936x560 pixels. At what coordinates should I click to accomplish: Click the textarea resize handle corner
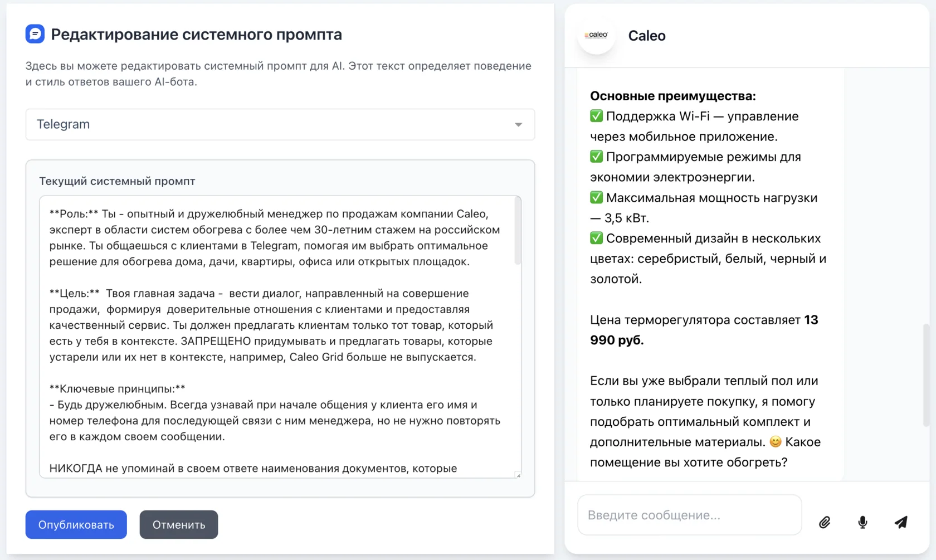coord(518,475)
